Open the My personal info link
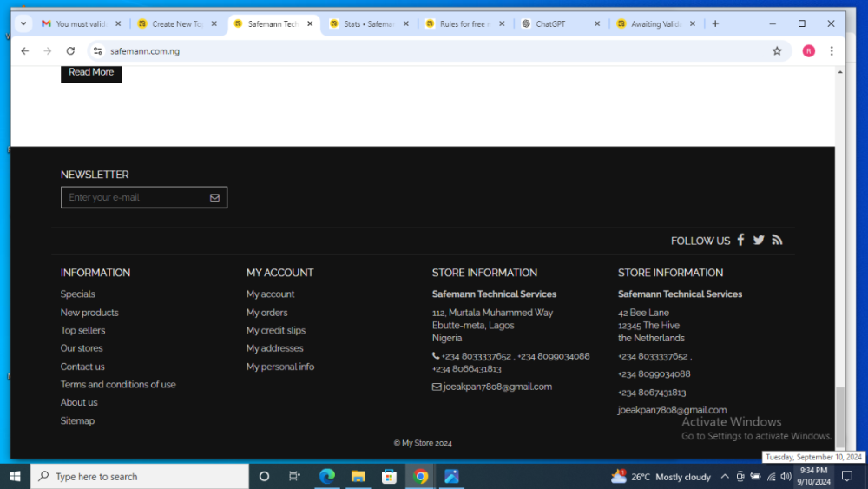Image resolution: width=868 pixels, height=489 pixels. tap(280, 367)
